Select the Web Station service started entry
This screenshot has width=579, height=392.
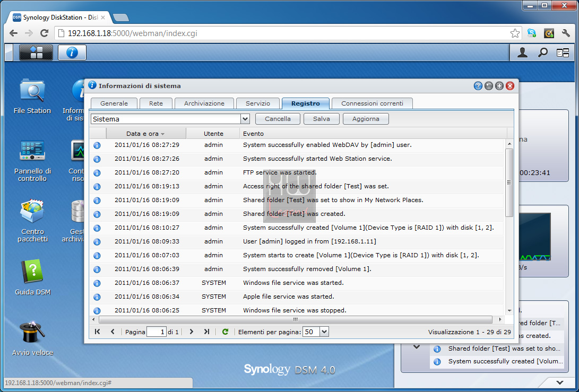coord(297,159)
